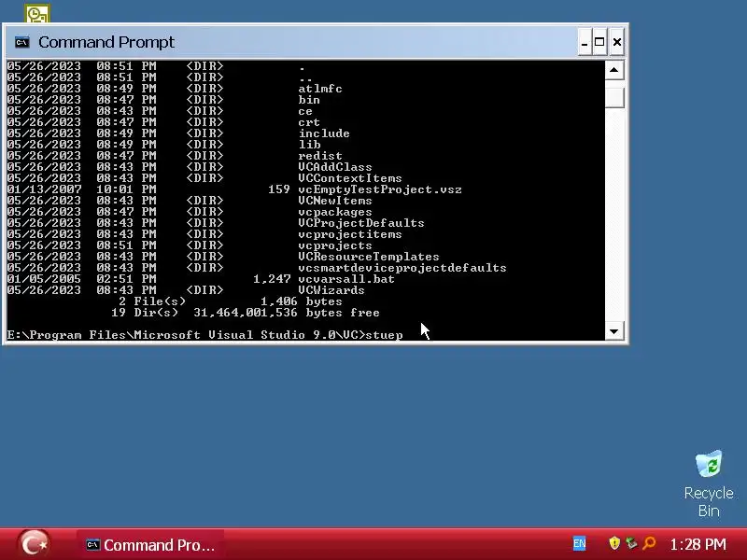Image resolution: width=747 pixels, height=560 pixels.
Task: Click the 'ce' directory name
Action: [x=305, y=111]
